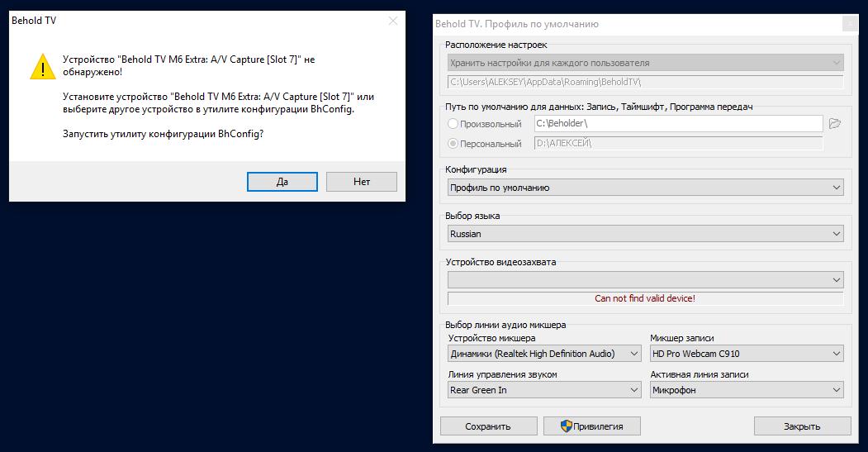Close the Behold TV profile window with X
The width and height of the screenshot is (868, 452).
pyautogui.click(x=851, y=24)
